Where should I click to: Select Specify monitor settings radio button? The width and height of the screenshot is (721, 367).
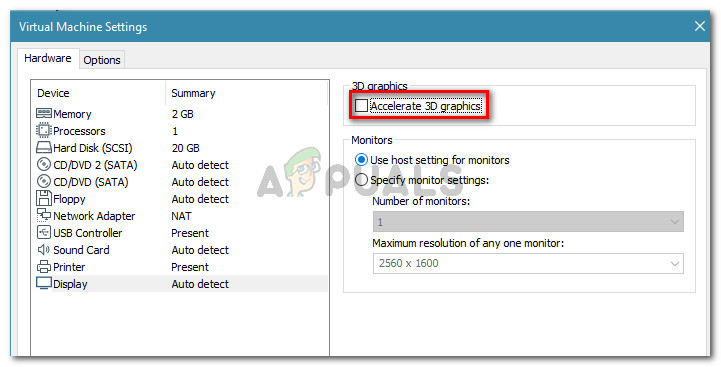[361, 180]
